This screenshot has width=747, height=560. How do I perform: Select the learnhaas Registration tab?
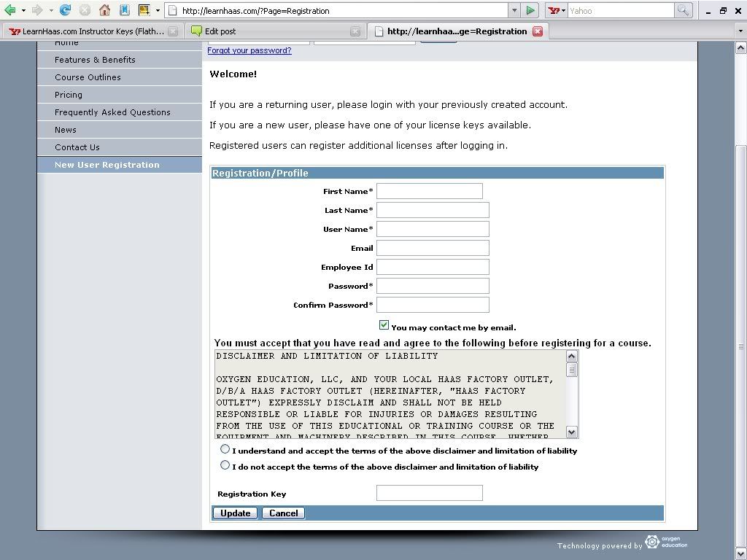[457, 31]
